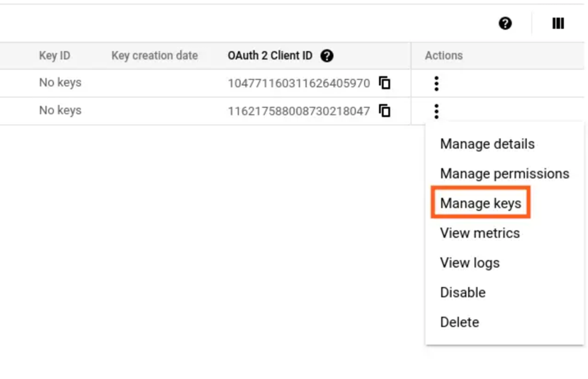588x379 pixels.
Task: Select the second service account row
Action: 172,110
